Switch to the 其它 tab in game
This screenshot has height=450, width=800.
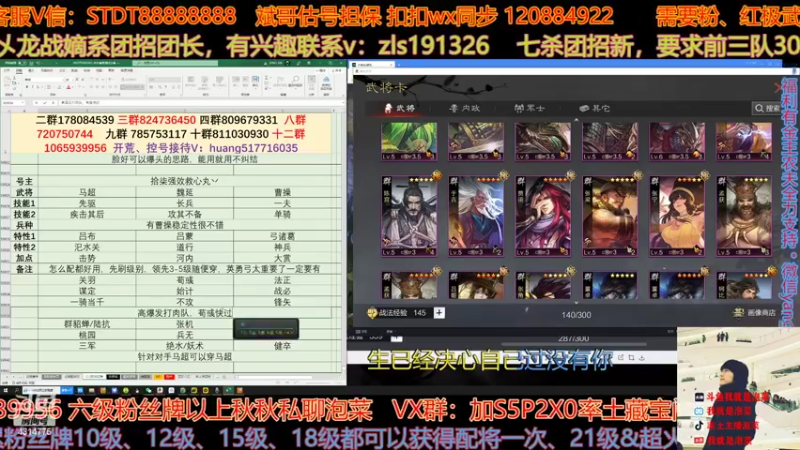click(595, 108)
